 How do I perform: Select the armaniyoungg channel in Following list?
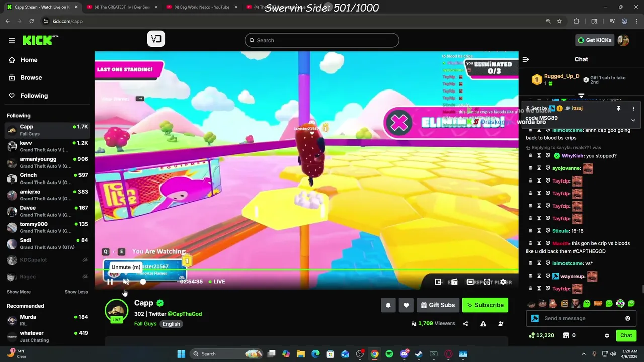pyautogui.click(x=47, y=162)
